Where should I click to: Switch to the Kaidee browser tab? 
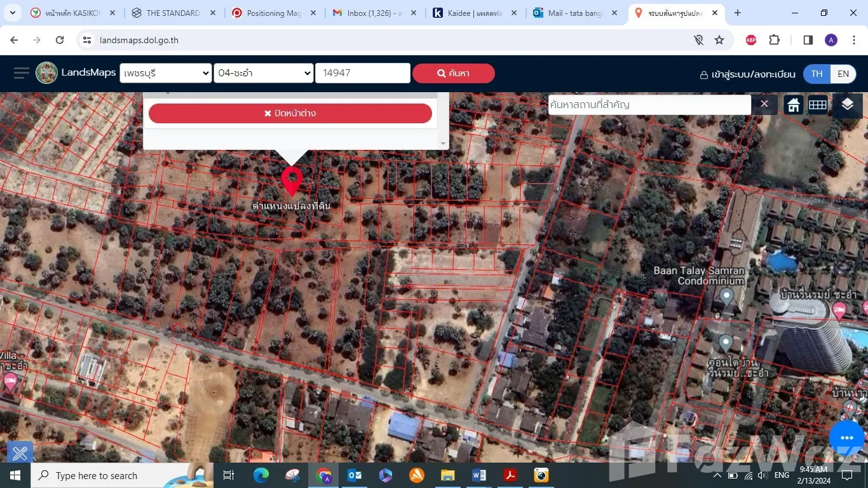coord(475,13)
